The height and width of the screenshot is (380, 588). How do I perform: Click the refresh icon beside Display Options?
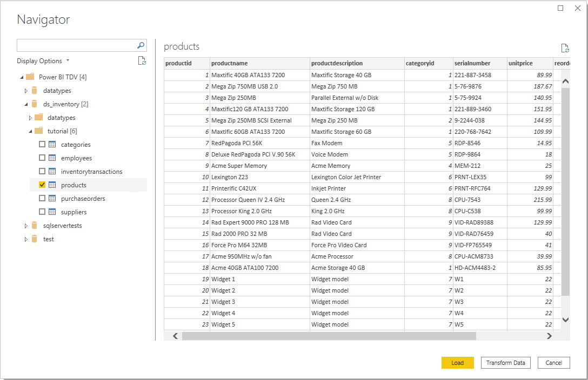142,61
